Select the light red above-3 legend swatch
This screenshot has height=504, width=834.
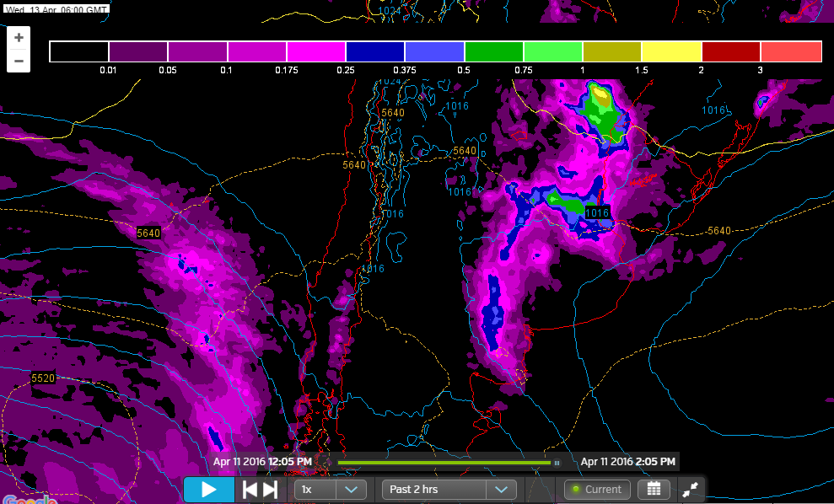pyautogui.click(x=792, y=51)
